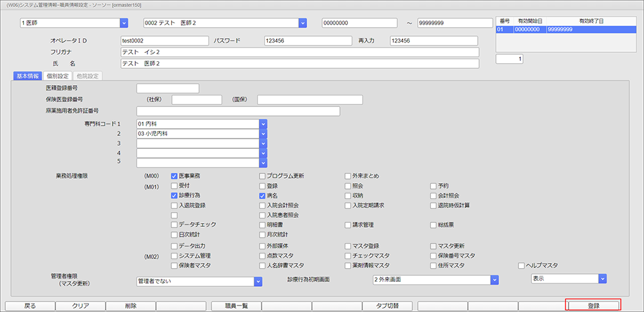Check the 保険者マスタ checkbox
644x312 pixels.
(x=174, y=266)
